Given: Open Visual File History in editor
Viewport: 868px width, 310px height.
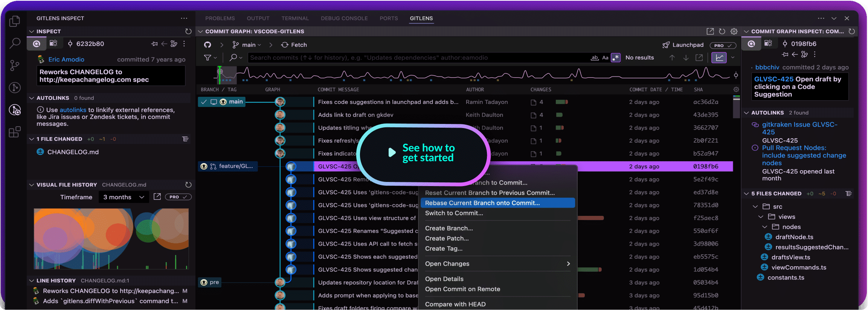Looking at the screenshot, I should (x=157, y=197).
